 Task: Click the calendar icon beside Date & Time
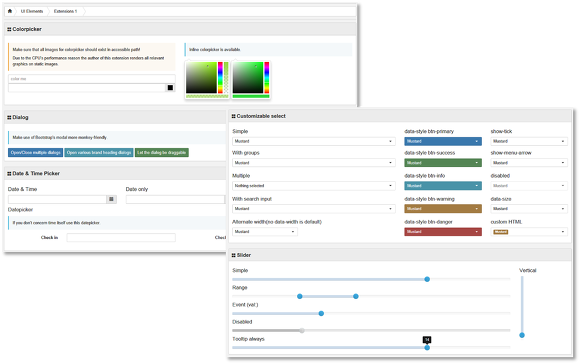[x=111, y=199]
